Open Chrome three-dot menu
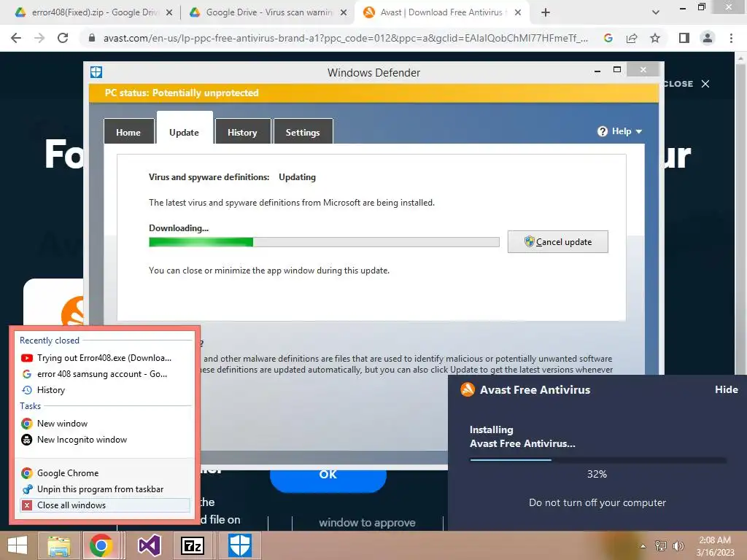This screenshot has width=747, height=560. (731, 38)
